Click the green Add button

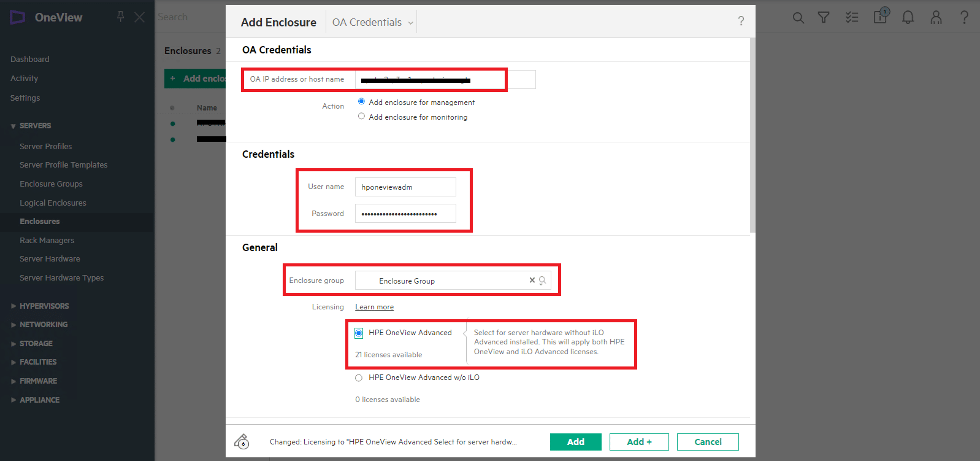pos(576,442)
